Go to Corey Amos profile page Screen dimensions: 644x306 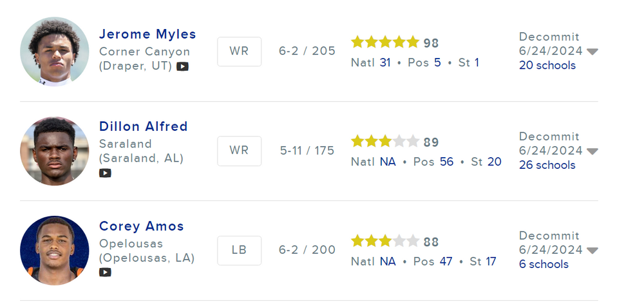click(141, 226)
